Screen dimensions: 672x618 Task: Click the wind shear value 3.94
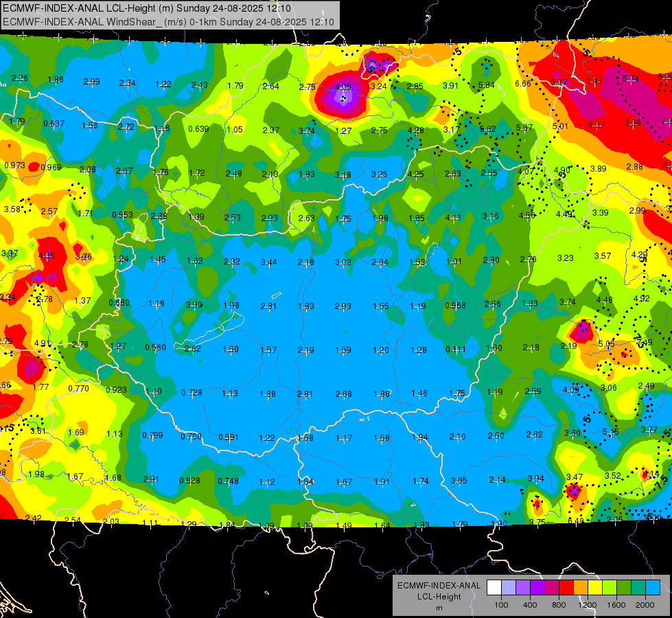coord(535,478)
